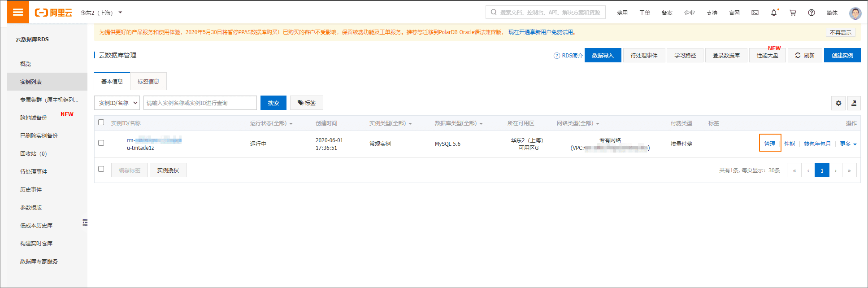Open 构建实时仓库 in the sidebar
Screen dimensions: 868x288
point(36,243)
